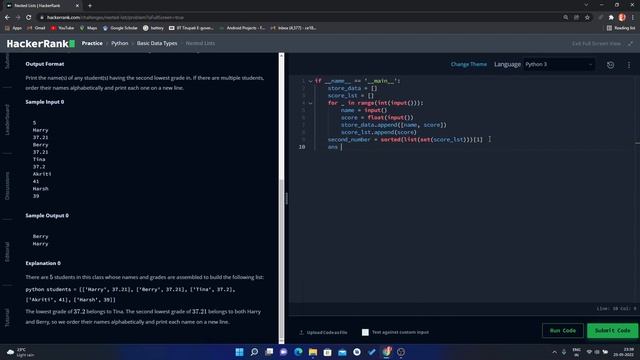Viewport: 640px width, 360px height.
Task: Click the panel splitter handle
Action: pyautogui.click(x=286, y=198)
